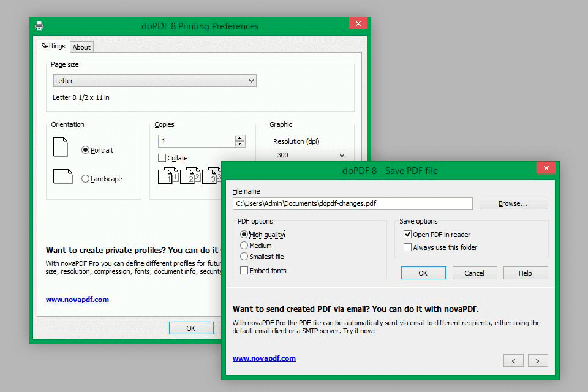Click the Browse button for file location
The height and width of the screenshot is (392, 588).
pyautogui.click(x=513, y=203)
